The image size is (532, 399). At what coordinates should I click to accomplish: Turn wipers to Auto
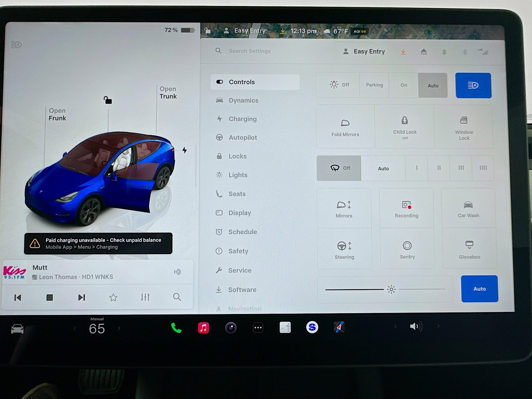coord(383,168)
